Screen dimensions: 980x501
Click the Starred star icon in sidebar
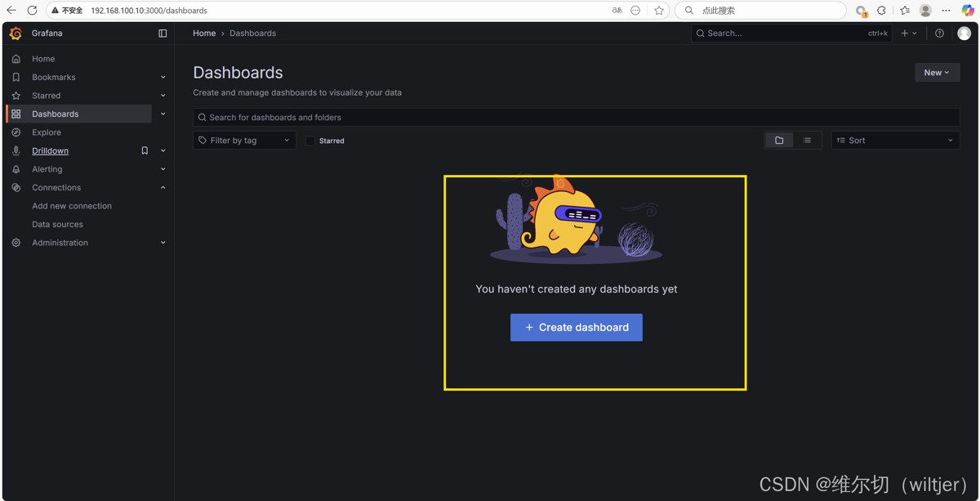[x=16, y=96]
